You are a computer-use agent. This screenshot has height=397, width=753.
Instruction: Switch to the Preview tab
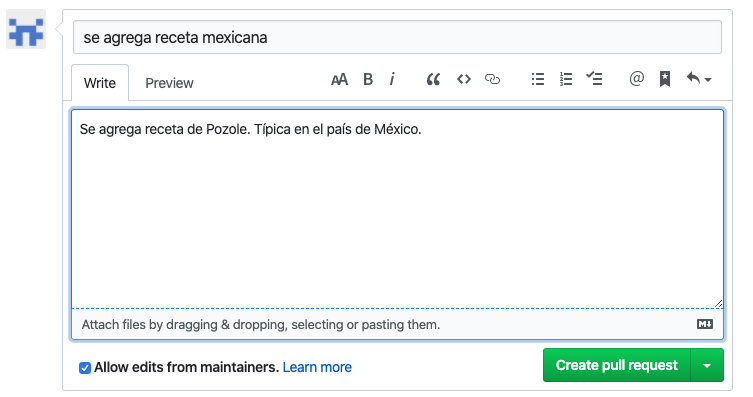pos(169,83)
